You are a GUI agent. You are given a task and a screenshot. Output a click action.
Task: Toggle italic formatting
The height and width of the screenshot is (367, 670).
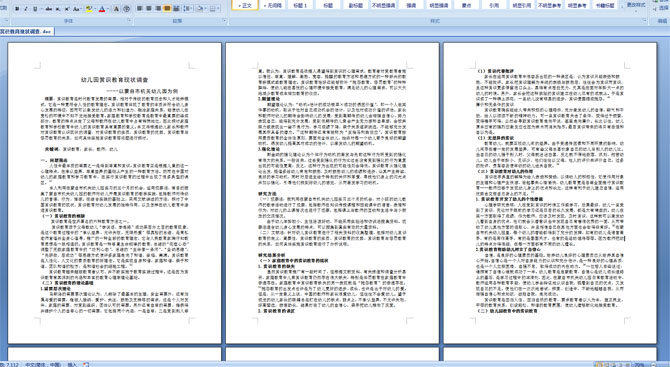tap(26, 9)
